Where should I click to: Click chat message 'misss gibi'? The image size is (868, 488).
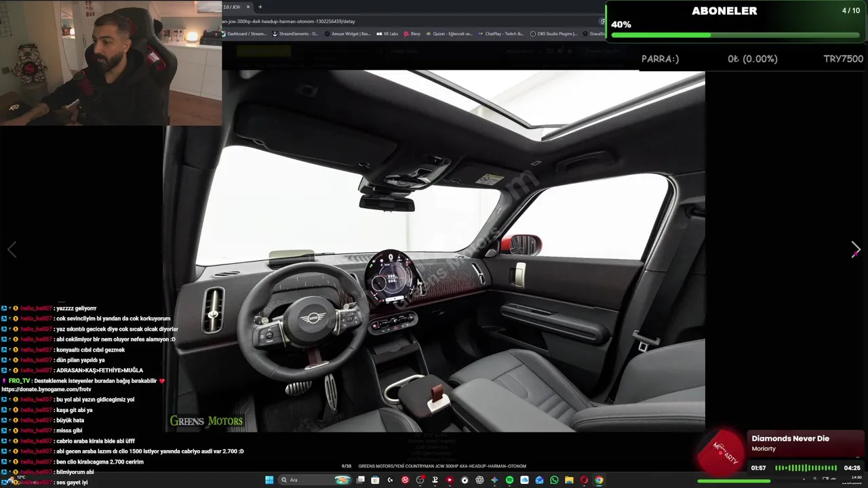[x=68, y=430]
